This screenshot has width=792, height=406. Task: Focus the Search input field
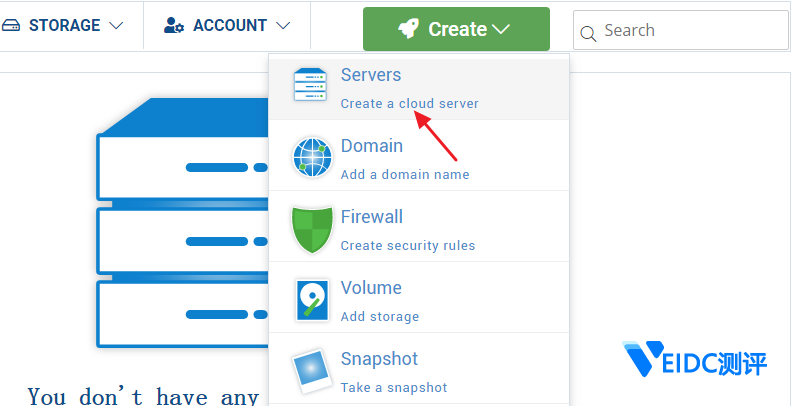(x=680, y=30)
